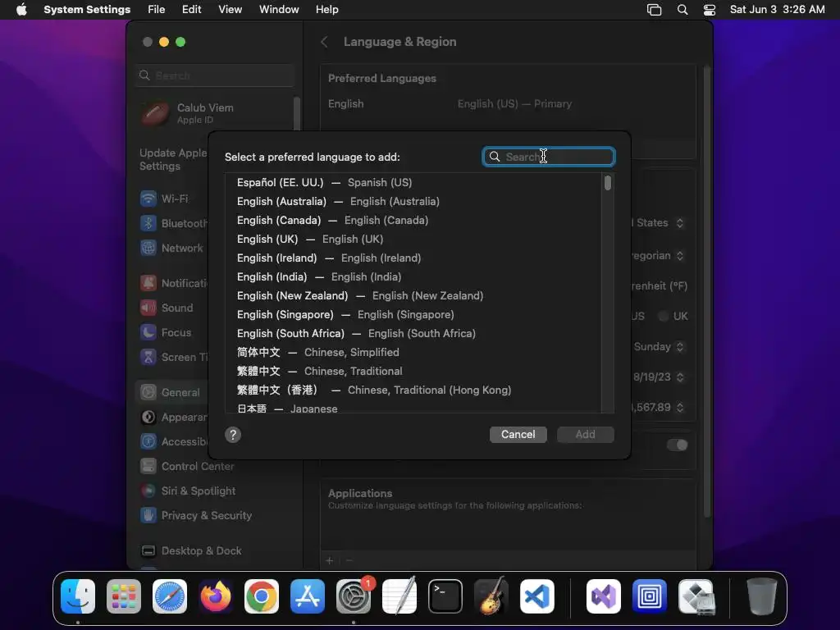
Task: Open the File menu
Action: click(x=157, y=10)
